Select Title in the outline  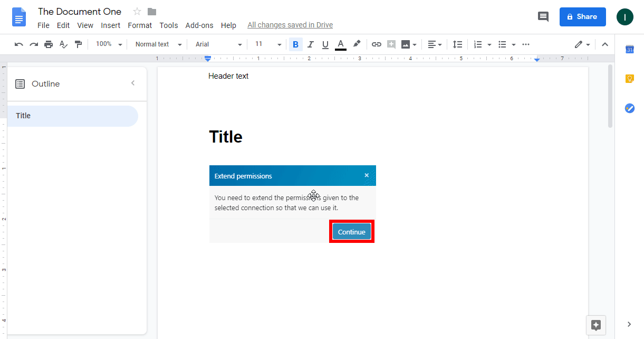point(72,116)
